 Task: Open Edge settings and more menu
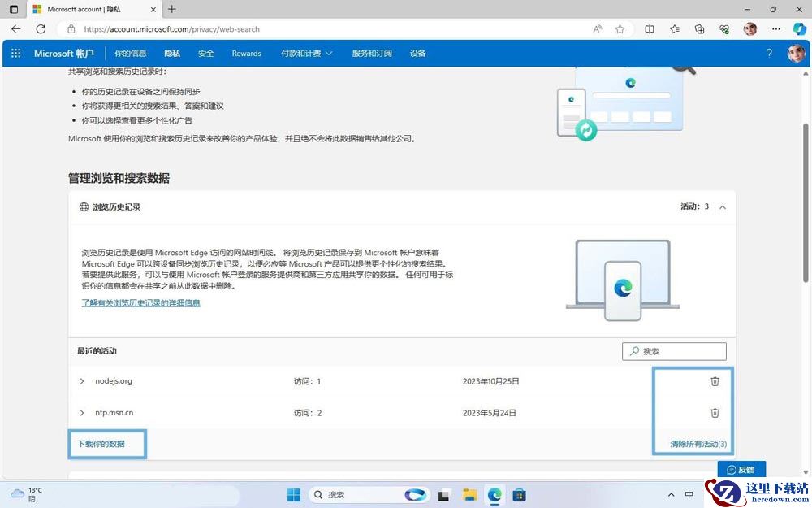coord(775,29)
